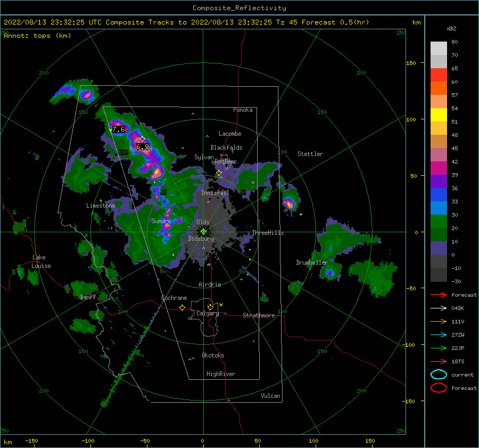The height and width of the screenshot is (448, 479).
Task: Click the Sundre town label
Action: click(161, 221)
